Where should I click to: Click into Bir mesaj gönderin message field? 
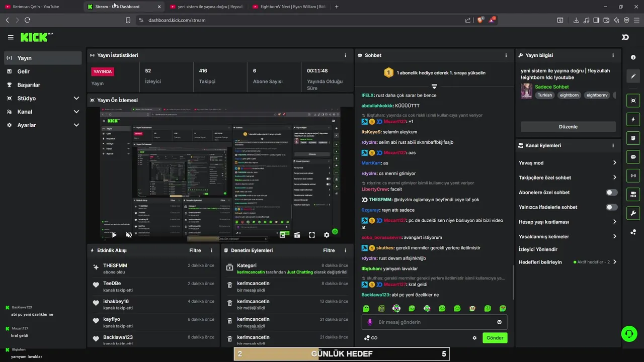coord(434,322)
